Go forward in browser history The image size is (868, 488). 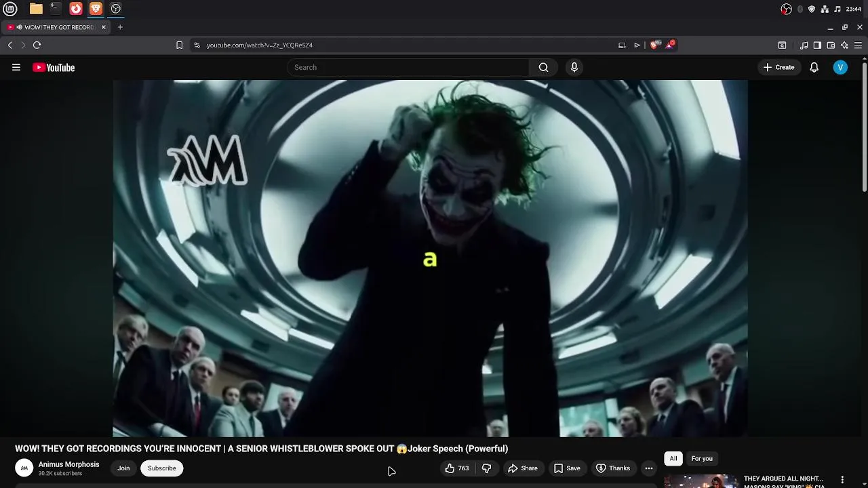(23, 45)
